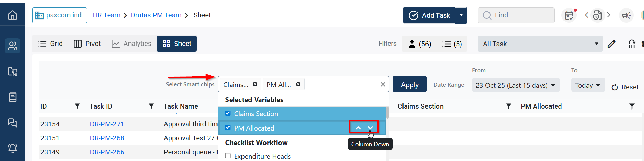Viewport: 644px width, 161px height.
Task: Click the announcements megaphone icon
Action: click(626, 15)
